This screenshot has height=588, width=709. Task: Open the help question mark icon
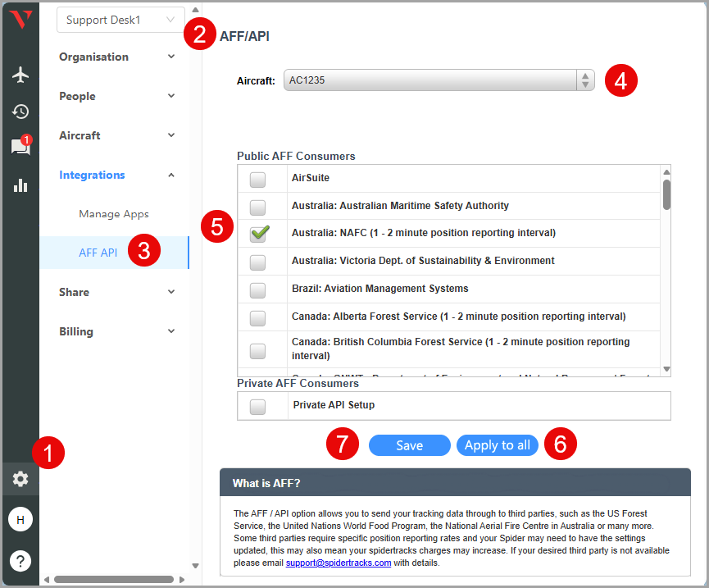coord(20,561)
